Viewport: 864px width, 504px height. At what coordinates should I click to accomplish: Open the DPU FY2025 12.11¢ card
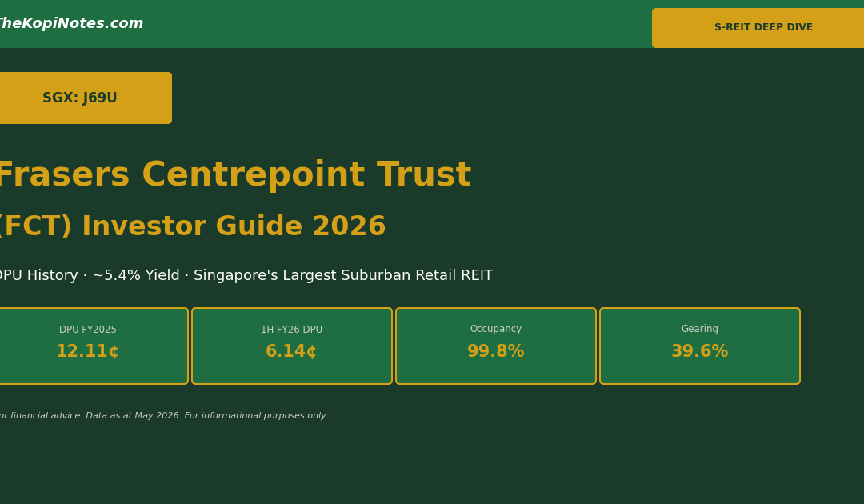pyautogui.click(x=93, y=346)
